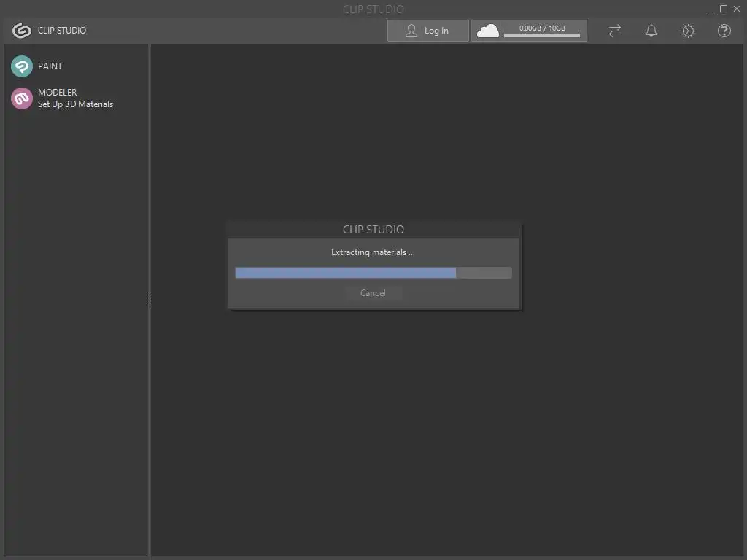Image resolution: width=747 pixels, height=560 pixels.
Task: Open the cloud sync transfer arrows
Action: pos(614,31)
